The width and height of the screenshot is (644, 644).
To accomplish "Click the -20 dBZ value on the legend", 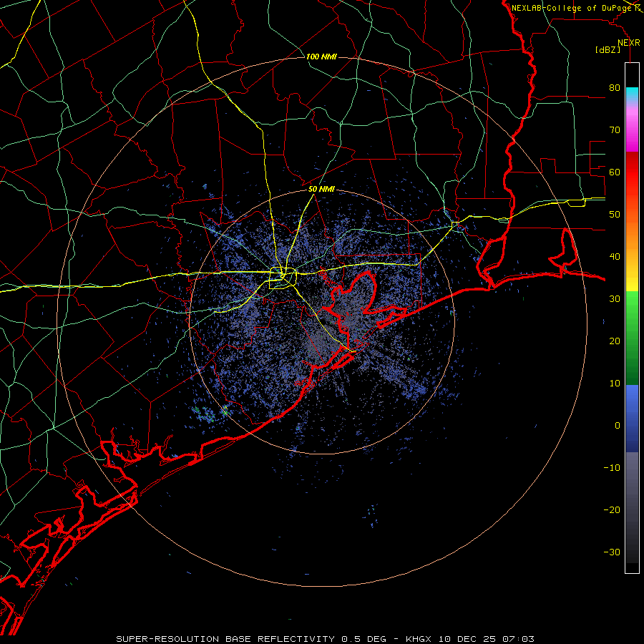I will tap(612, 509).
